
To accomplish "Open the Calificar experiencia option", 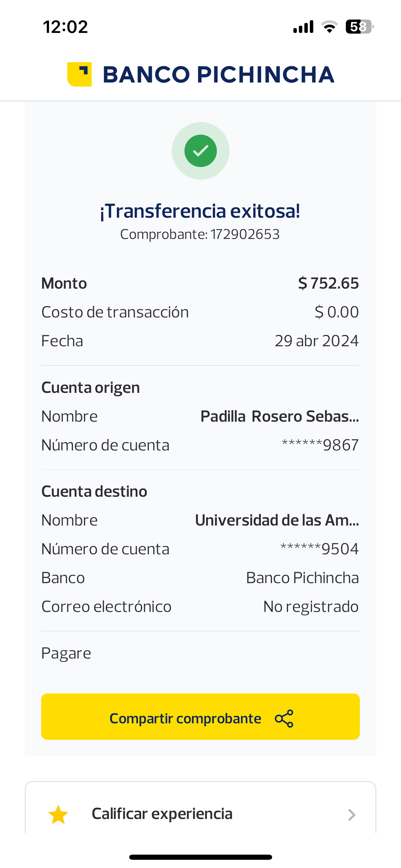I will point(162,814).
